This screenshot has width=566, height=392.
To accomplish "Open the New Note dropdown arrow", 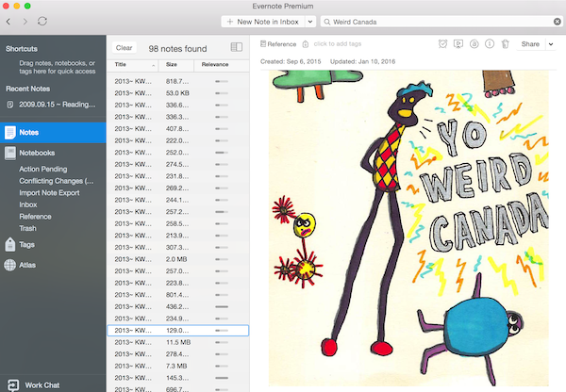I will (x=310, y=22).
